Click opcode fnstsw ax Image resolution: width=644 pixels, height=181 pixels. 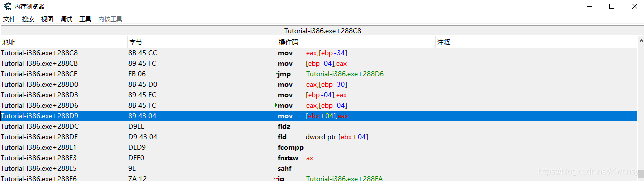[x=296, y=158]
